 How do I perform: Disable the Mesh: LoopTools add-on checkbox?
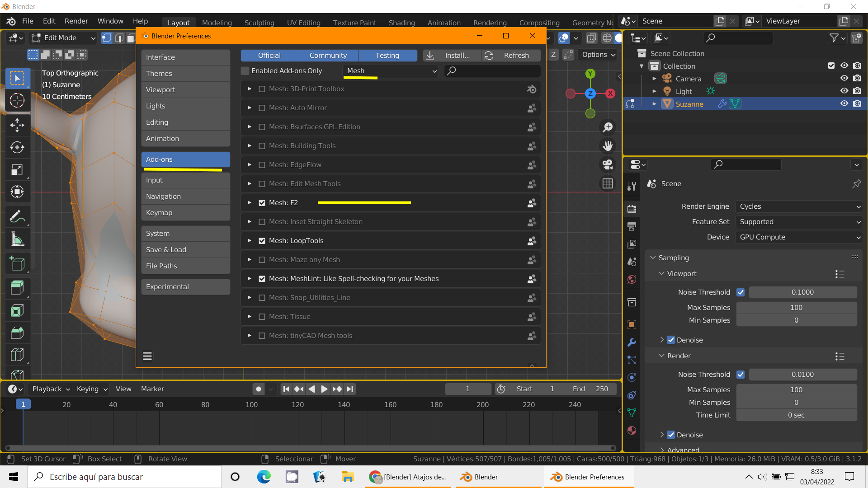262,241
